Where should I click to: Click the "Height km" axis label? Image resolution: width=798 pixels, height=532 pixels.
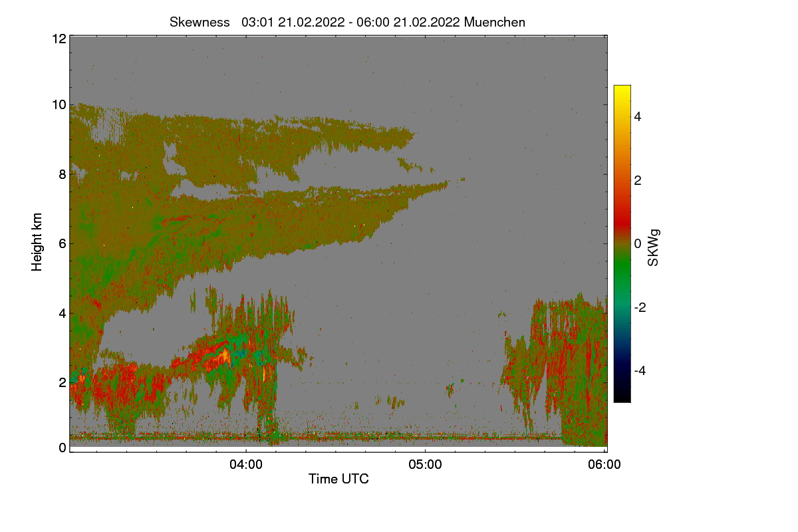(37, 242)
